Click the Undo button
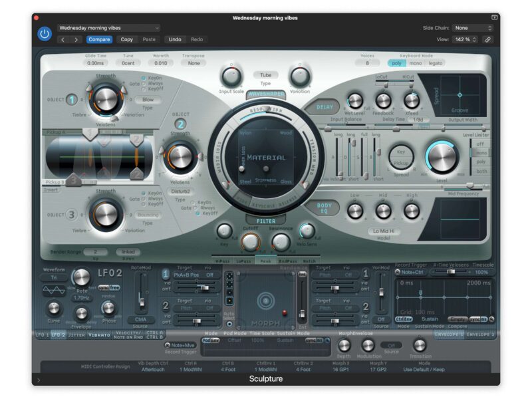This screenshot has height=399, width=532. click(175, 40)
